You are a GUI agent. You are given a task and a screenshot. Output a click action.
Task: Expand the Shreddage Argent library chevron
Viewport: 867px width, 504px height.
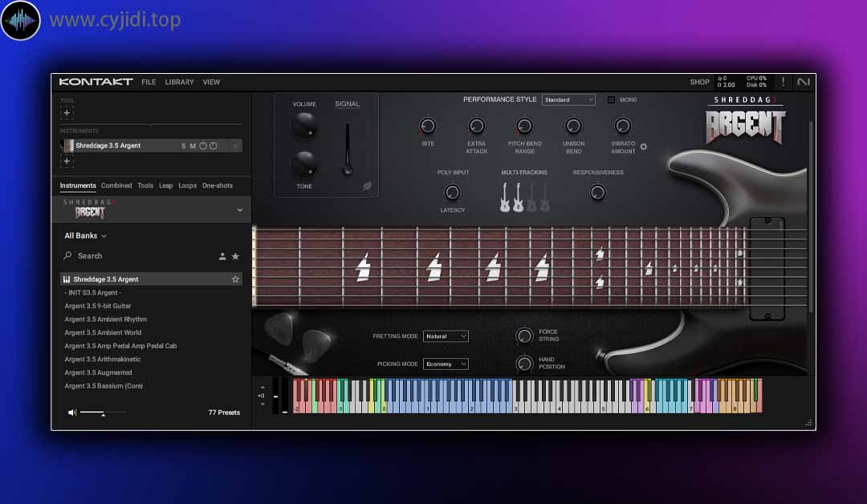240,210
